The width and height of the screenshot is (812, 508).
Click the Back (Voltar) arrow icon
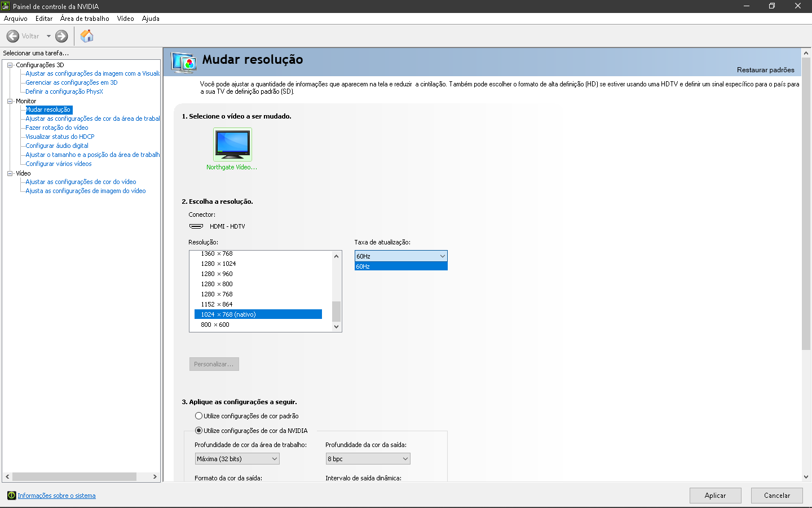coord(13,36)
